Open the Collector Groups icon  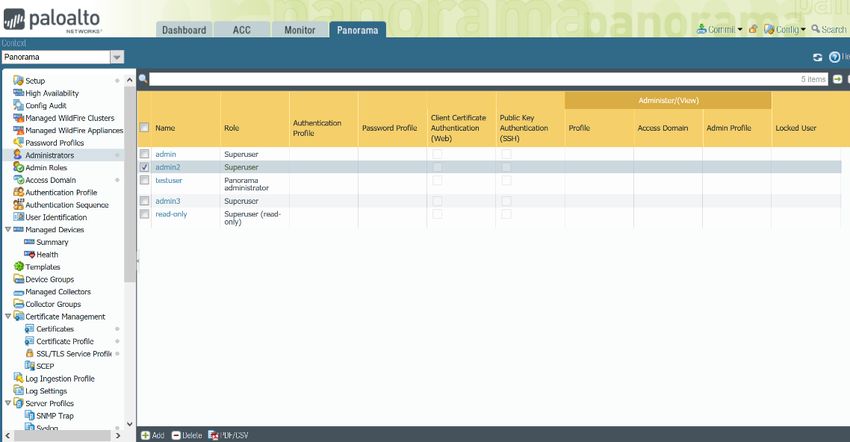point(18,304)
